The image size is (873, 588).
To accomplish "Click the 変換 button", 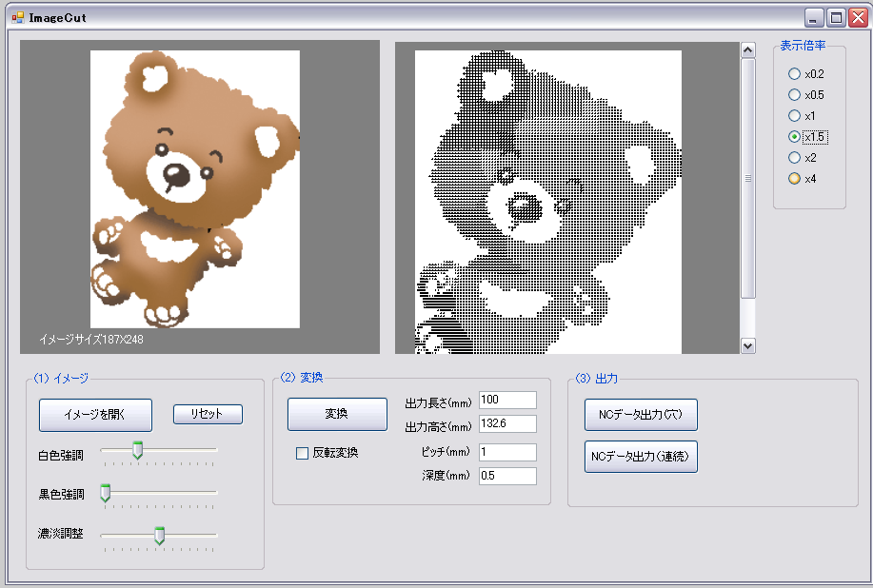I will [x=337, y=414].
